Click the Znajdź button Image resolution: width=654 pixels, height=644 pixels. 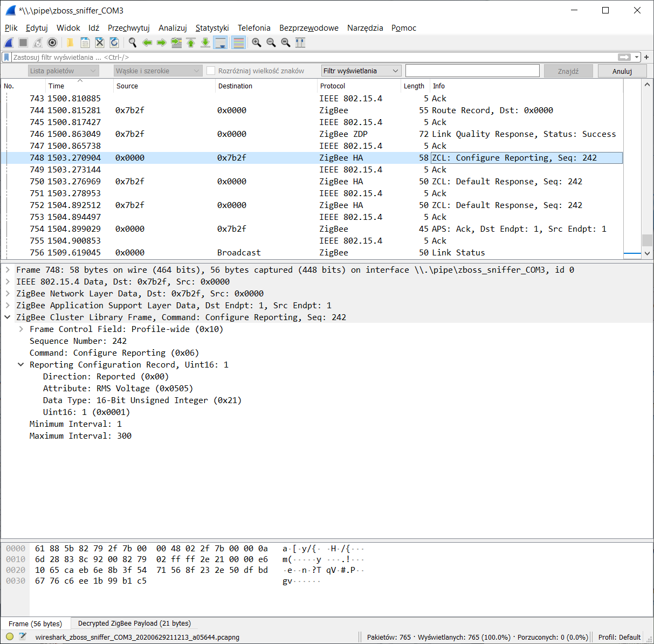[568, 71]
